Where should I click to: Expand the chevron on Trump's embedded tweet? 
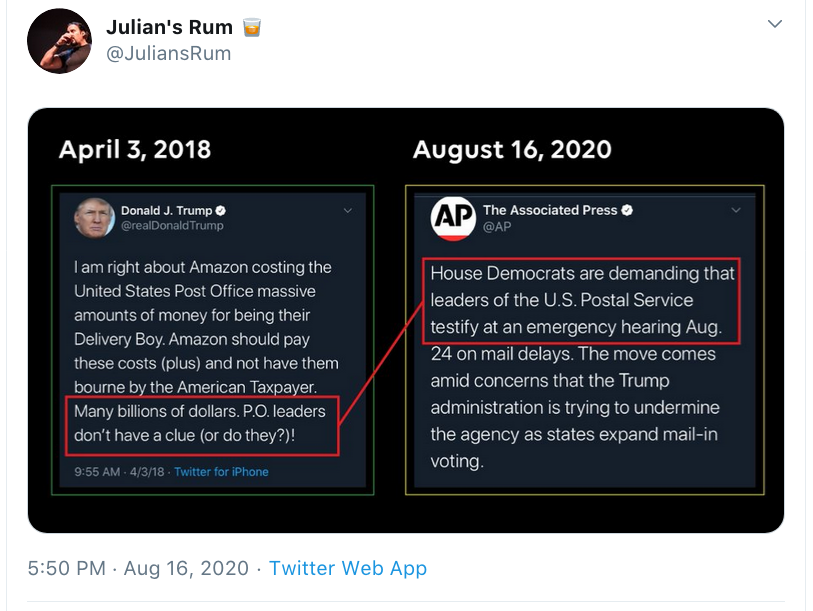[x=348, y=211]
